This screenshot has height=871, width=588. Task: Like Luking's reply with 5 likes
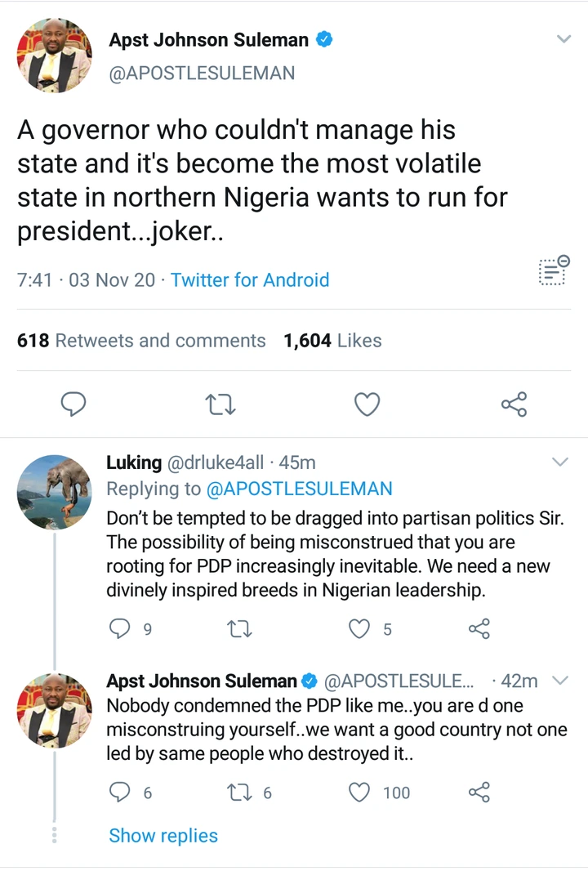tap(360, 628)
